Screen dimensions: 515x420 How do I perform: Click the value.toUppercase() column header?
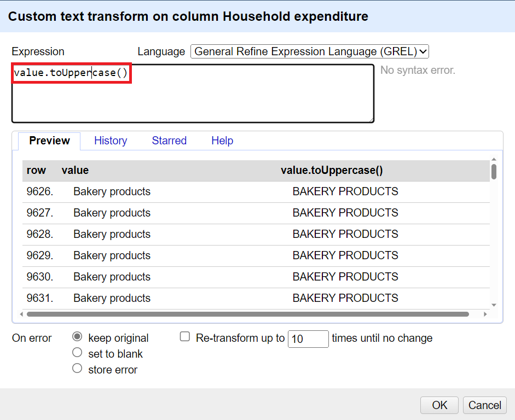pyautogui.click(x=333, y=170)
